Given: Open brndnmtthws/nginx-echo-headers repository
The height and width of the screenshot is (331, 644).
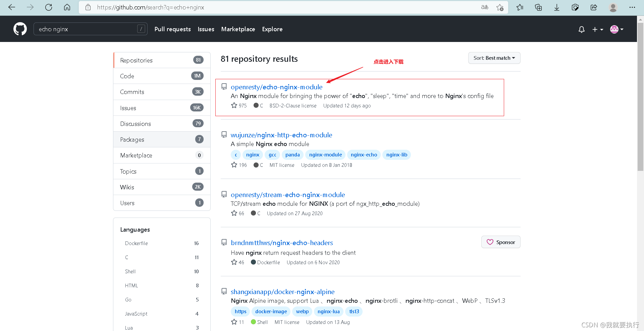Looking at the screenshot, I should (x=282, y=243).
